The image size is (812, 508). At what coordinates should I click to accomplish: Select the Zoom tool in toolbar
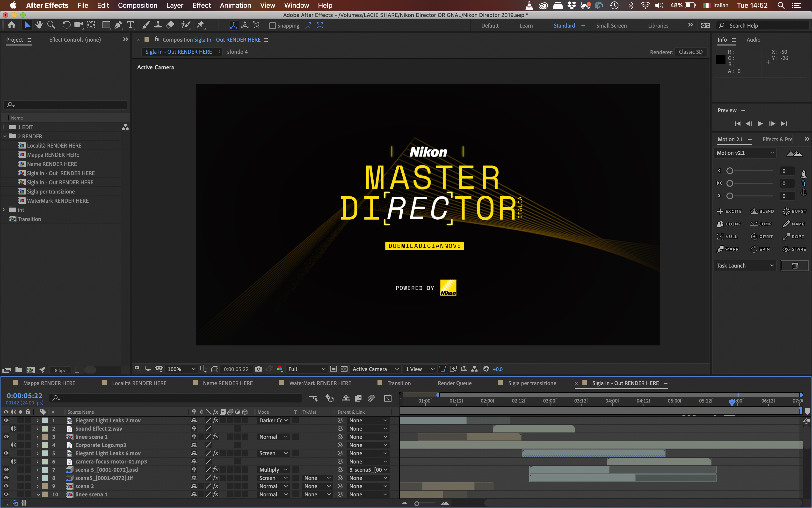point(51,25)
